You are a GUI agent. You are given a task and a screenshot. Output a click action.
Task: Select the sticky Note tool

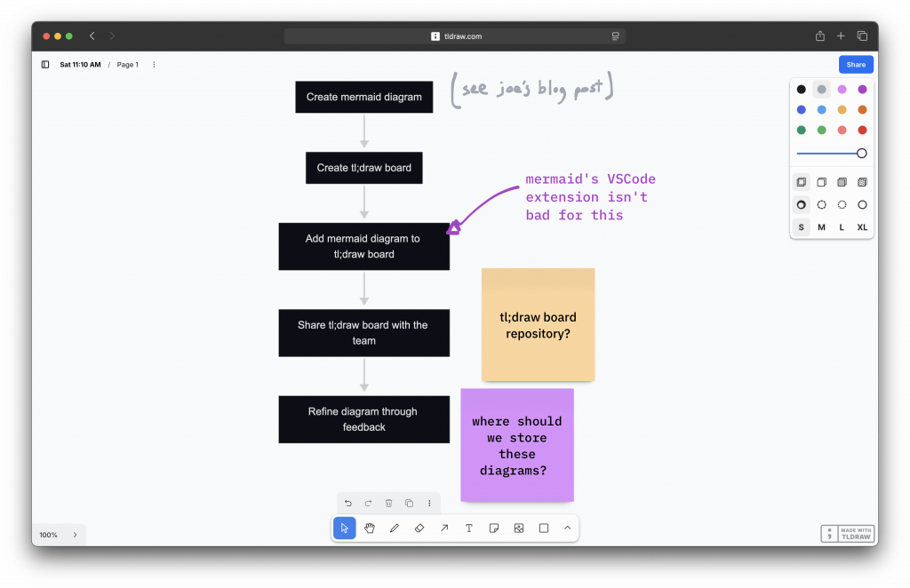pyautogui.click(x=494, y=528)
